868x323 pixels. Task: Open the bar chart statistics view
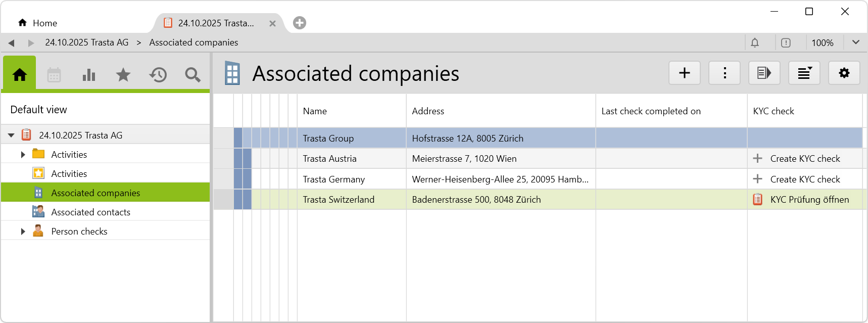[89, 75]
